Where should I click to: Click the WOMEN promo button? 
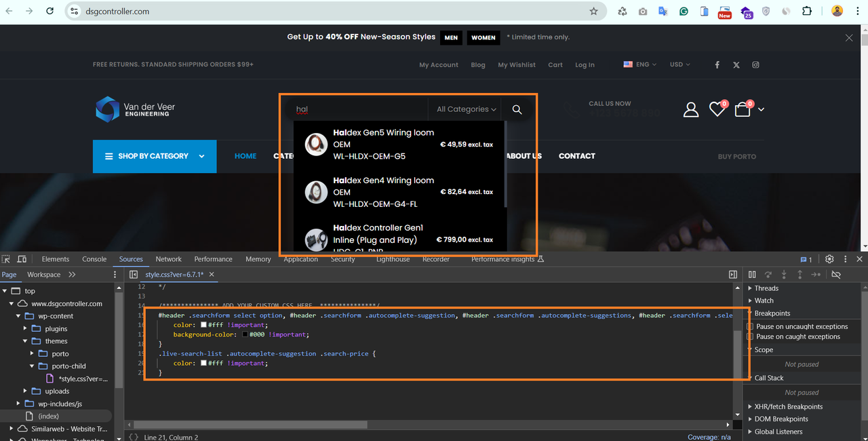point(484,38)
